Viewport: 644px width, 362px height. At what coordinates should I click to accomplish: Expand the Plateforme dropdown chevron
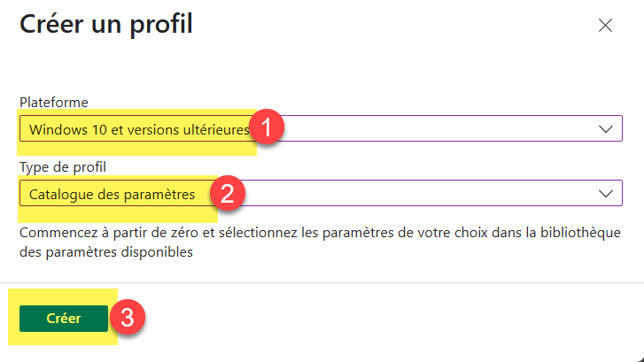point(606,129)
